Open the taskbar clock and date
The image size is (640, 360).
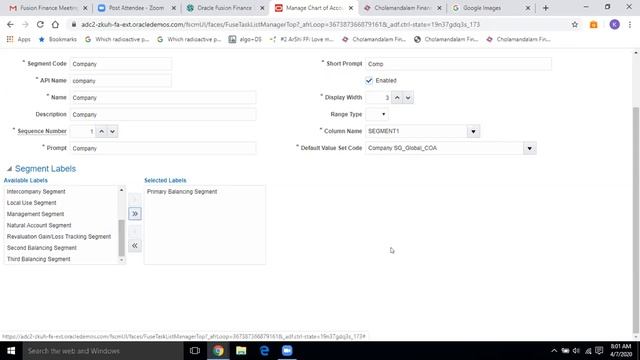(621, 351)
